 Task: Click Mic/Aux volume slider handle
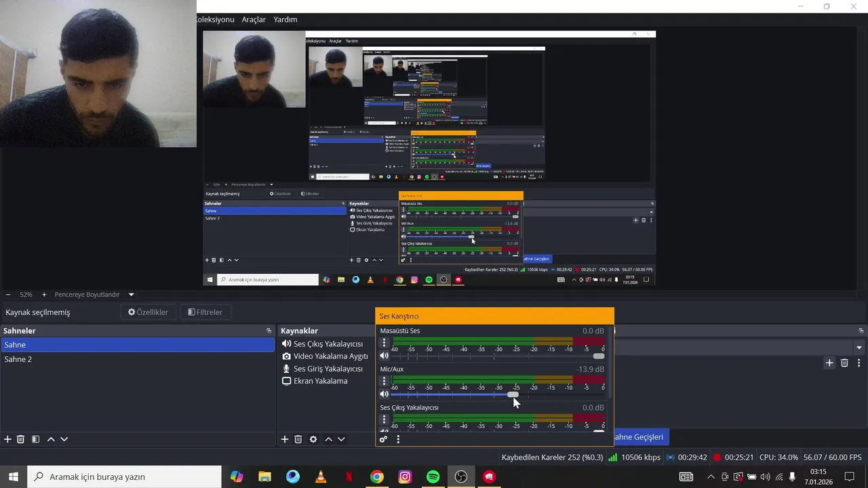click(x=513, y=394)
